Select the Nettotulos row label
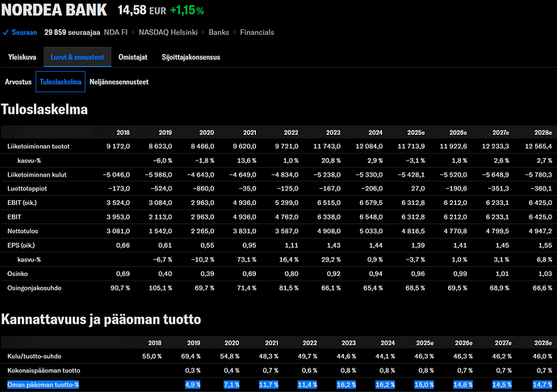Screen dimensions: 557x392 tap(23, 231)
